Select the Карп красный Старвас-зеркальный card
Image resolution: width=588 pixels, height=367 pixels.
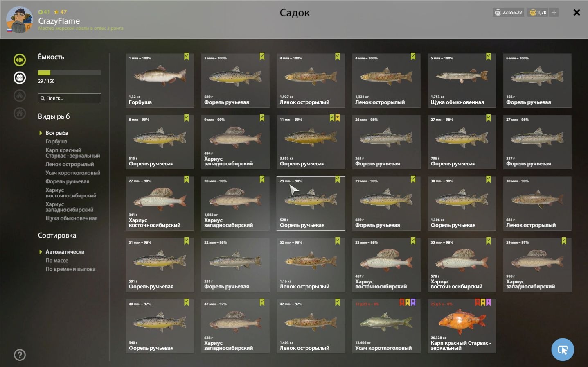coord(462,326)
